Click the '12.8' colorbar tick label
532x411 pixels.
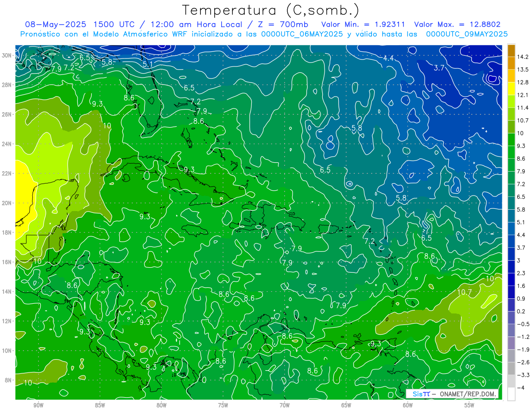point(523,82)
